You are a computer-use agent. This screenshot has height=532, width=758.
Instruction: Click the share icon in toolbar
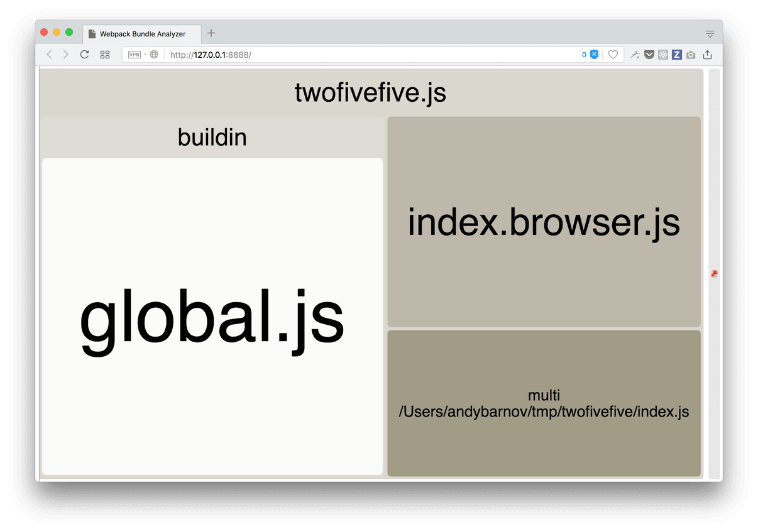point(708,55)
